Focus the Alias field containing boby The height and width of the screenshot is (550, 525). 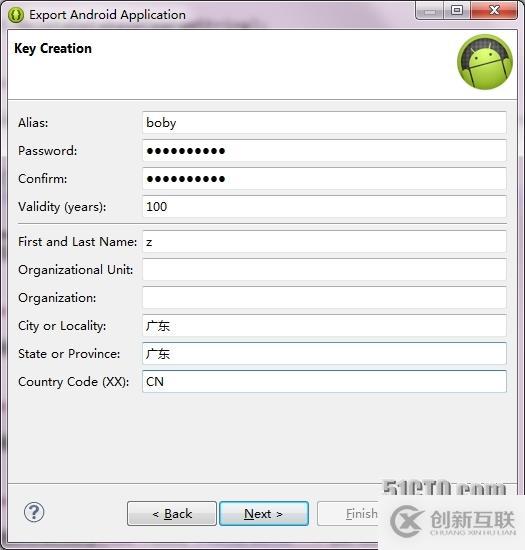click(324, 123)
